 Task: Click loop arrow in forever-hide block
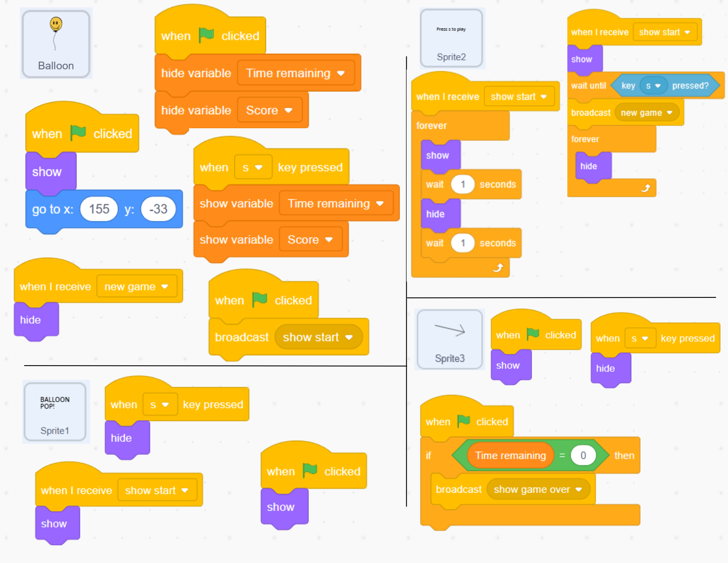(646, 189)
